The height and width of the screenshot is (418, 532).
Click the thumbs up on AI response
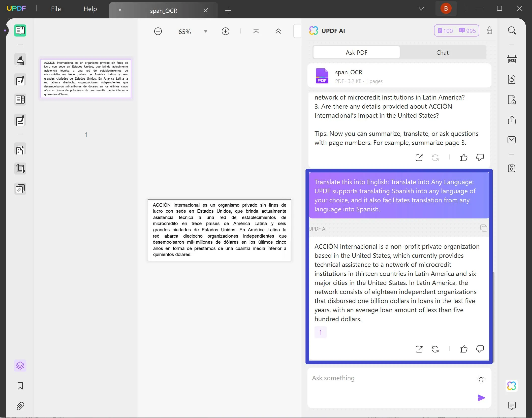coord(464,349)
